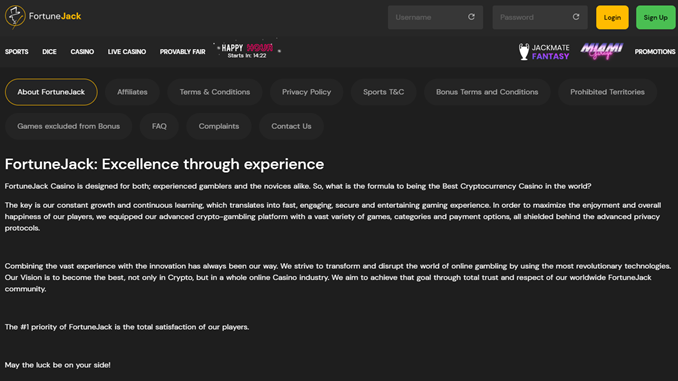The height and width of the screenshot is (381, 678).
Task: Click the yellow Login button
Action: (612, 17)
